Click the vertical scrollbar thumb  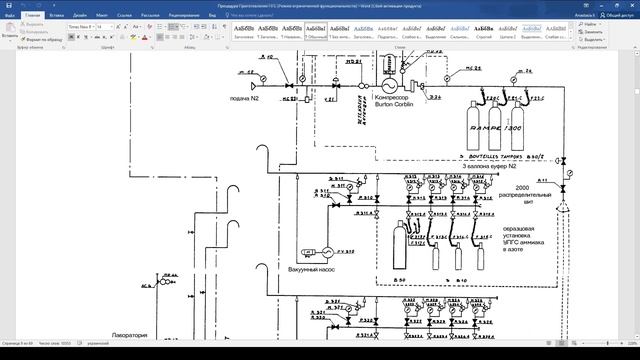click(637, 91)
